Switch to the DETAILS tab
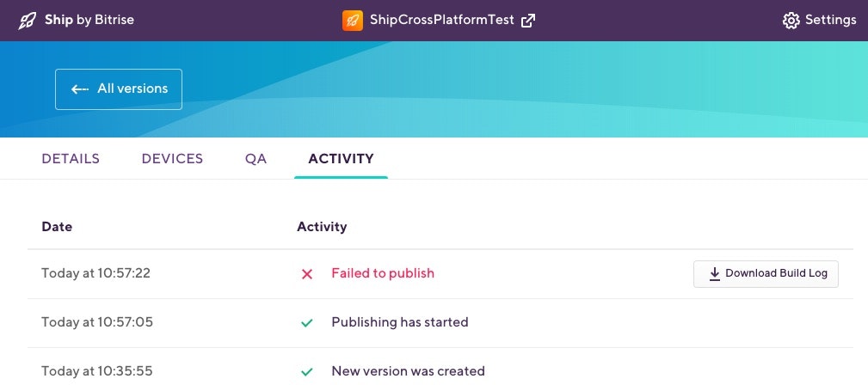 pos(71,159)
